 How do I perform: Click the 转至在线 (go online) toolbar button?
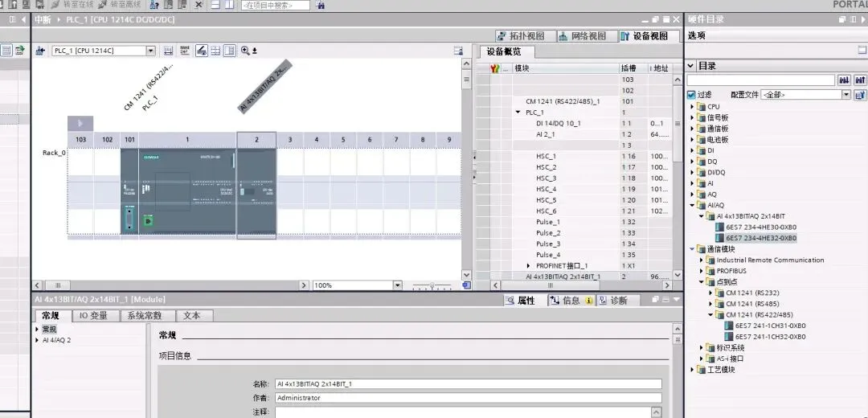pyautogui.click(x=72, y=5)
